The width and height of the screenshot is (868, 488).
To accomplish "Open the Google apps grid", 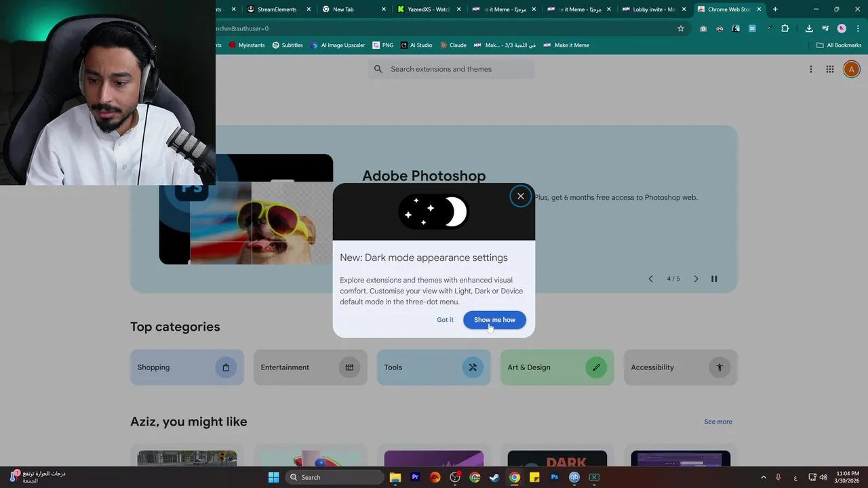I will coord(829,69).
